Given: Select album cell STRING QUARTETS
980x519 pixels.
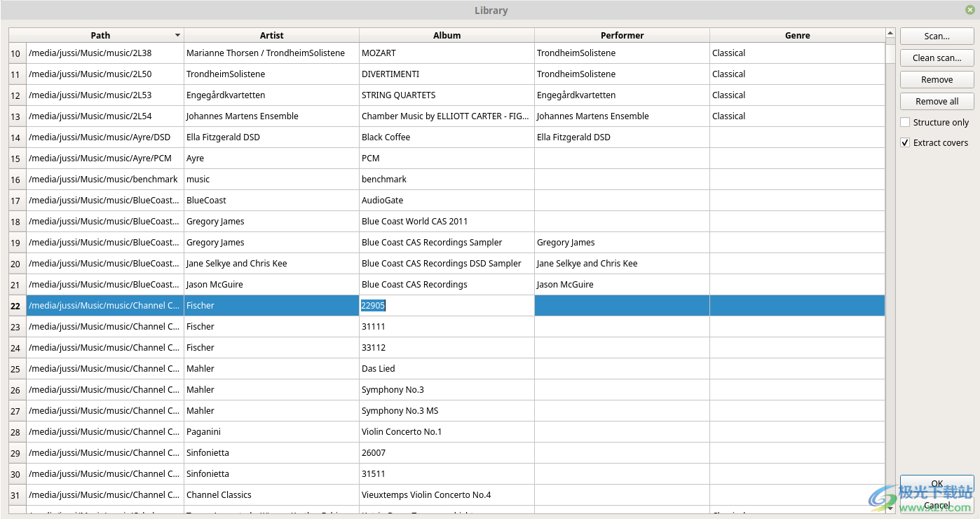Looking at the screenshot, I should tap(447, 95).
